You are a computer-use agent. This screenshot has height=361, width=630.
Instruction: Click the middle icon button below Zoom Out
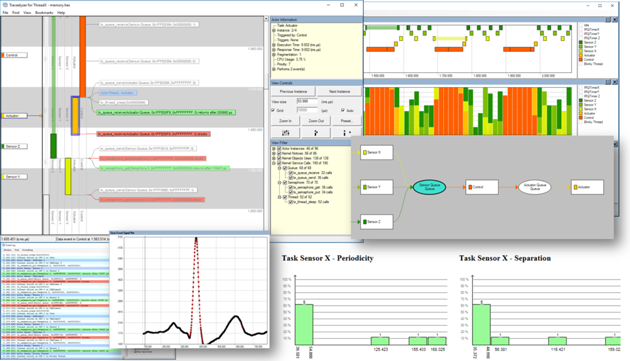coord(316,133)
